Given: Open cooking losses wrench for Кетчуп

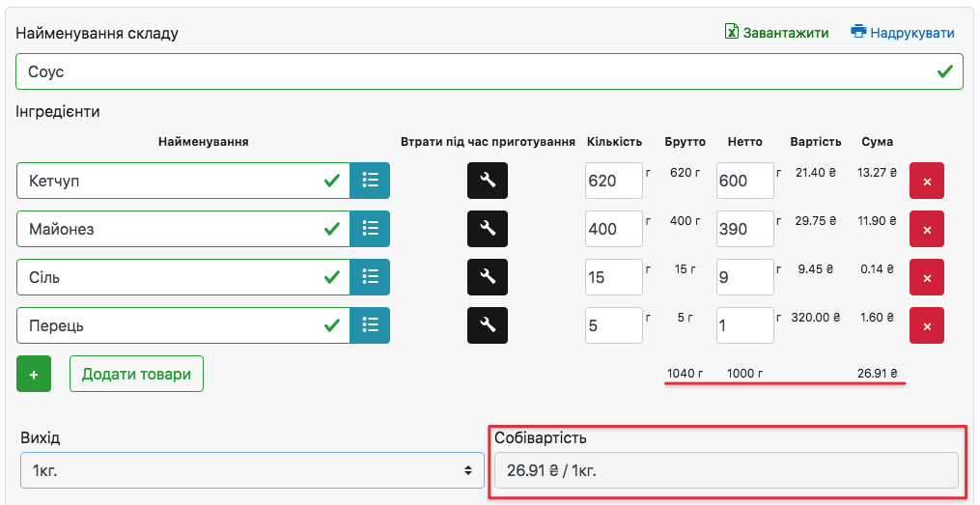Looking at the screenshot, I should click(x=488, y=181).
